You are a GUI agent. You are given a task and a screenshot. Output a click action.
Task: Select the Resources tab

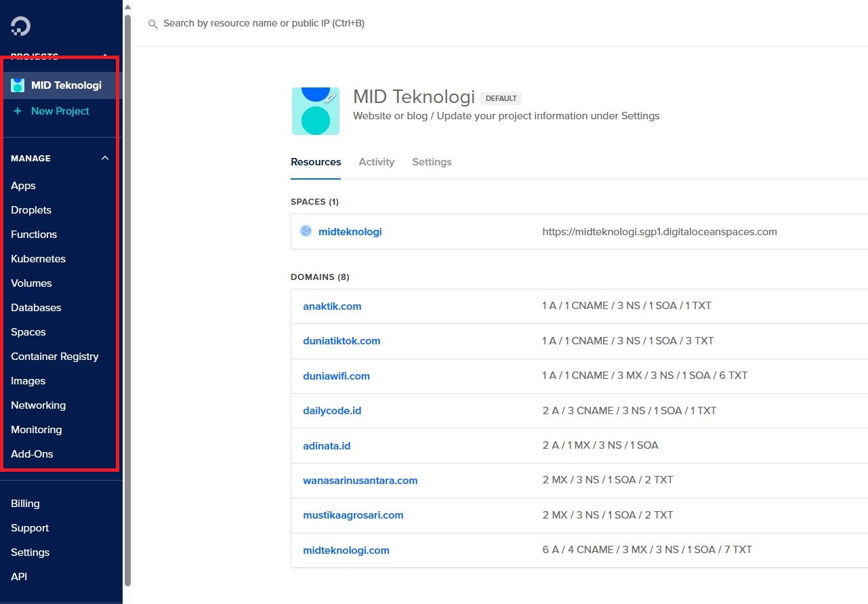coord(316,162)
